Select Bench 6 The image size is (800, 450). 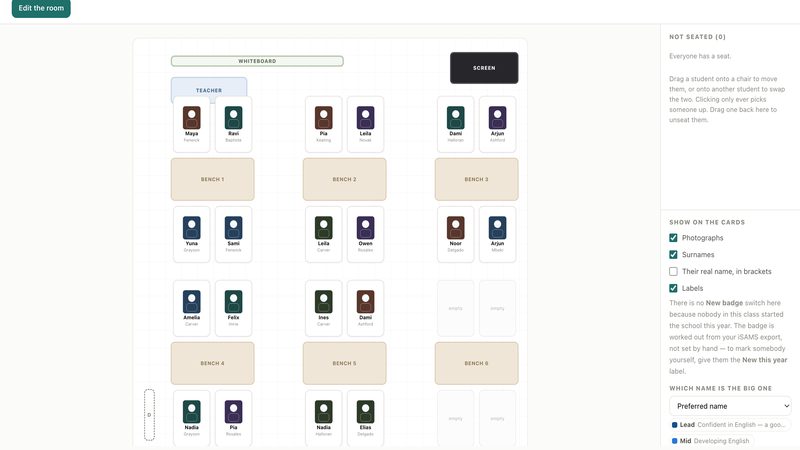(x=477, y=363)
